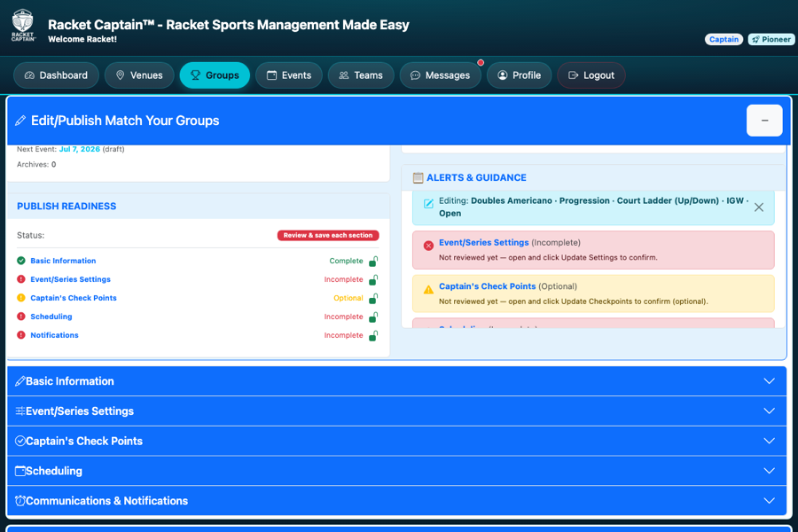Click the Logout button
Viewport: 798px width, 532px height.
pyautogui.click(x=591, y=75)
